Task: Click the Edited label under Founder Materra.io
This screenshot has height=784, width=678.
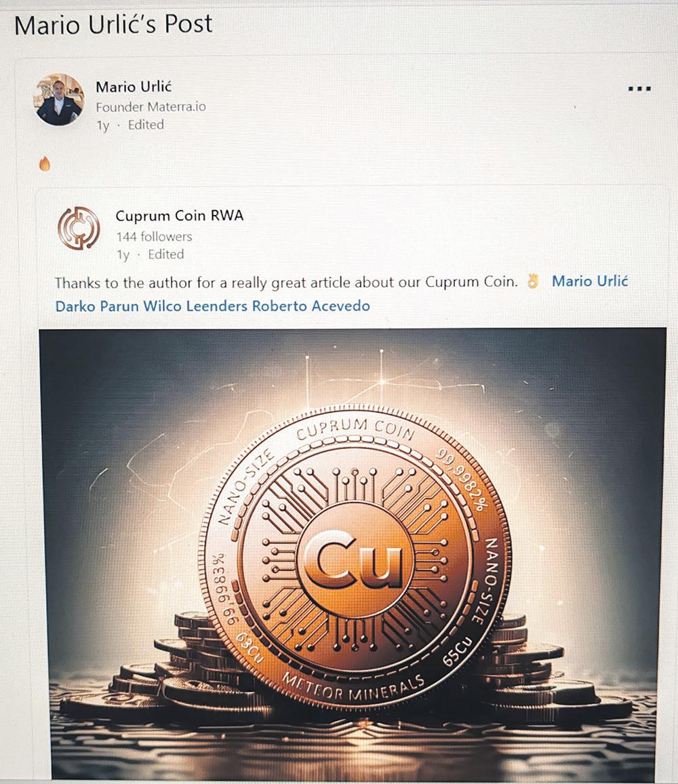Action: tap(146, 125)
